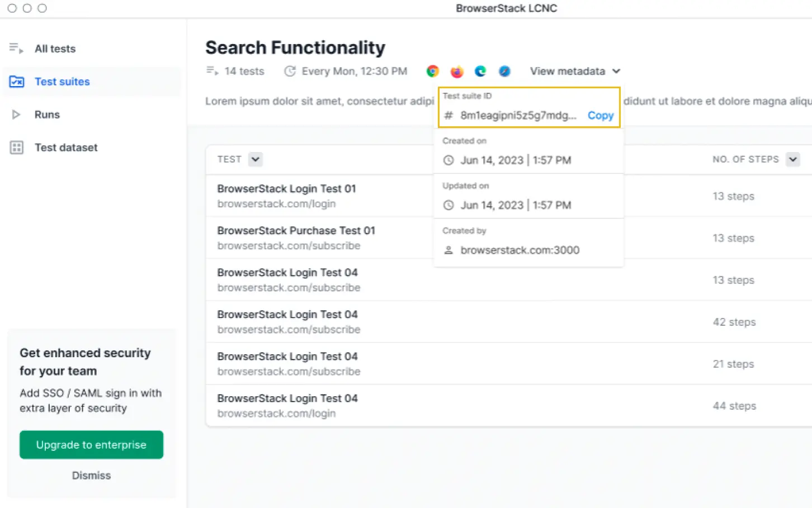The width and height of the screenshot is (812, 508).
Task: Open the TEST column sort dropdown
Action: pyautogui.click(x=255, y=159)
